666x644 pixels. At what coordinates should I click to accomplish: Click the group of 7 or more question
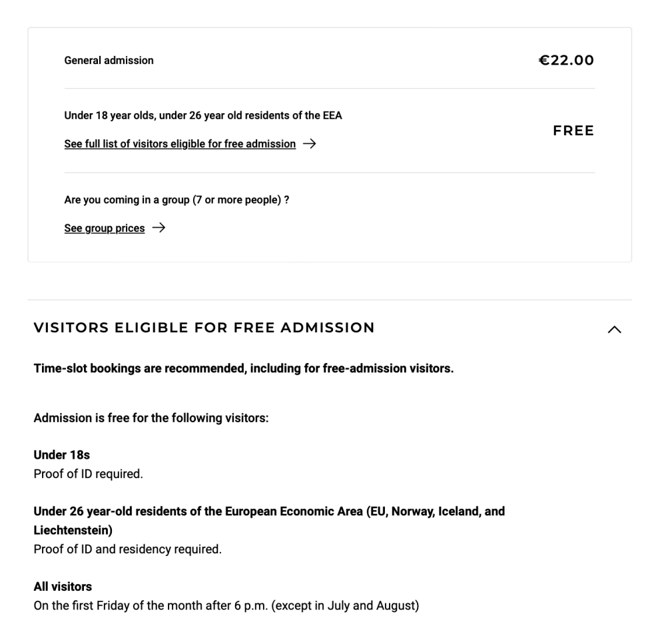(x=176, y=200)
